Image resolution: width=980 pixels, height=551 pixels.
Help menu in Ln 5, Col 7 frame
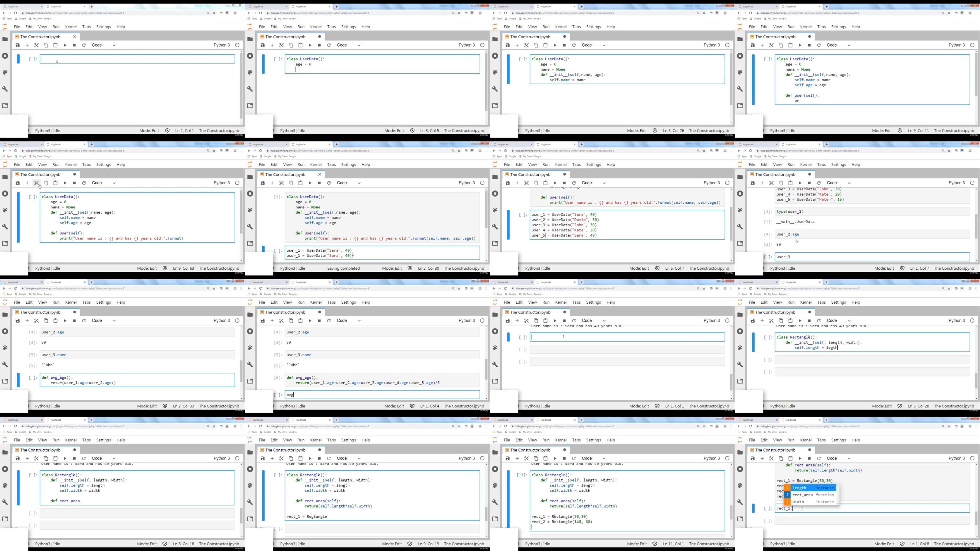(x=611, y=165)
